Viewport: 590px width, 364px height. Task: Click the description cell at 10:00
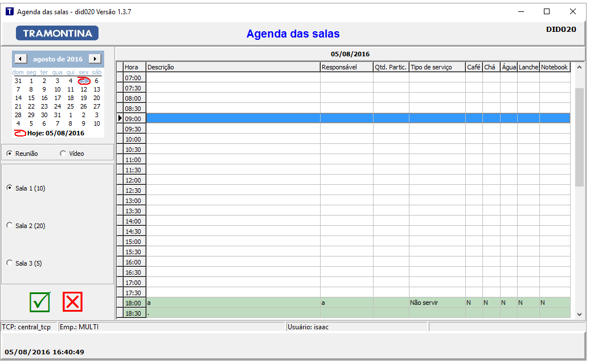click(x=232, y=139)
